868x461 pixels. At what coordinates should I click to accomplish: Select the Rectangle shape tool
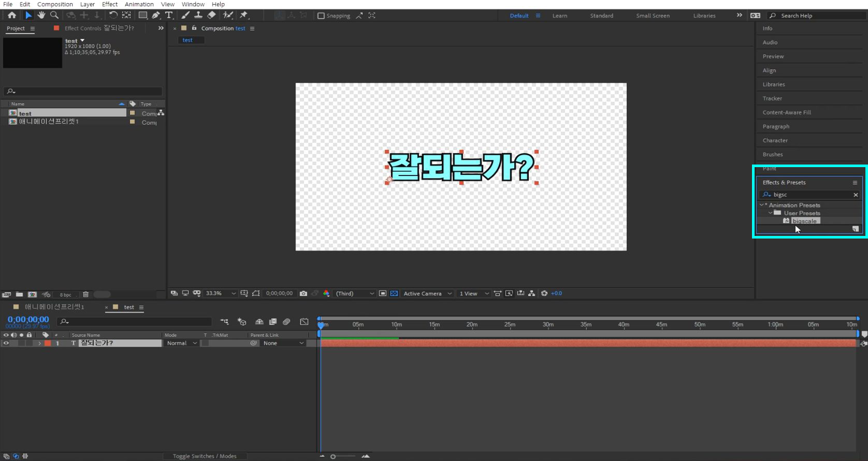pos(142,16)
